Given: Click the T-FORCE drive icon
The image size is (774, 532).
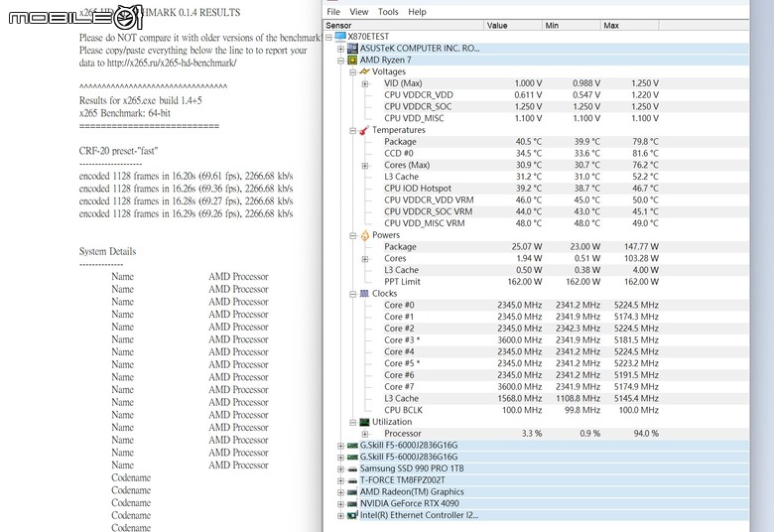Looking at the screenshot, I should click(352, 480).
